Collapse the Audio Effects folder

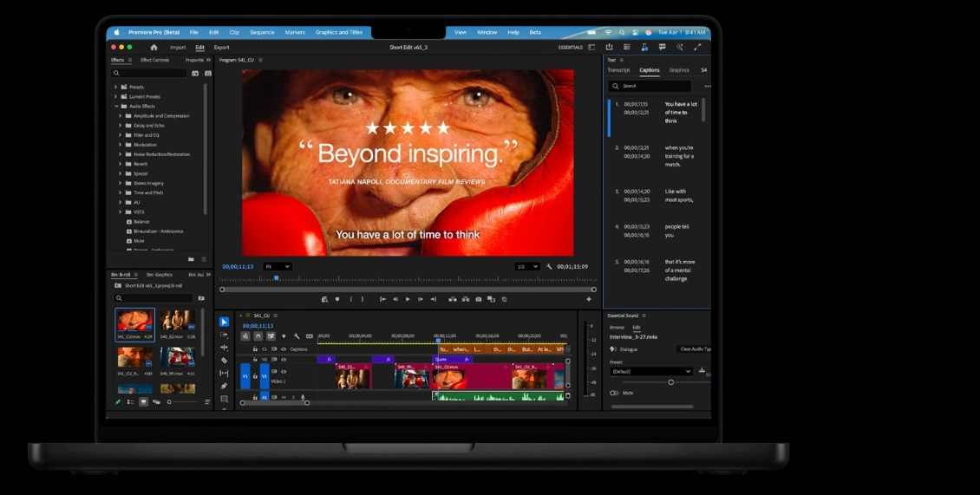pos(115,106)
